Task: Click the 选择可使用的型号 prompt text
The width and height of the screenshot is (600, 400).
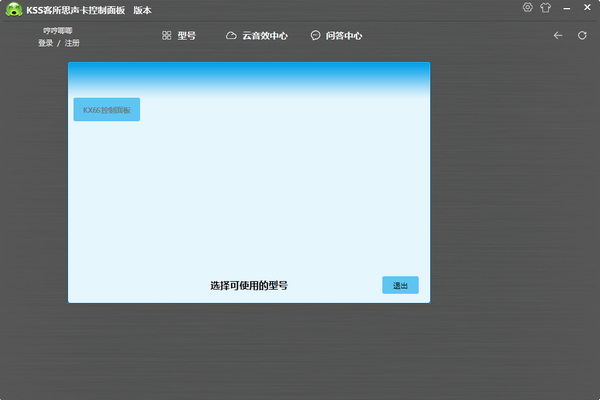Action: click(249, 285)
